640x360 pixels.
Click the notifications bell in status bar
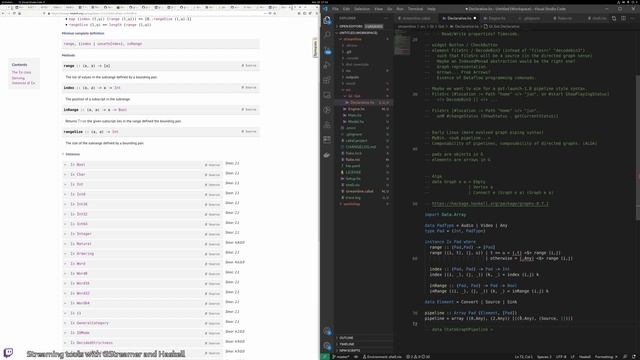click(634, 357)
